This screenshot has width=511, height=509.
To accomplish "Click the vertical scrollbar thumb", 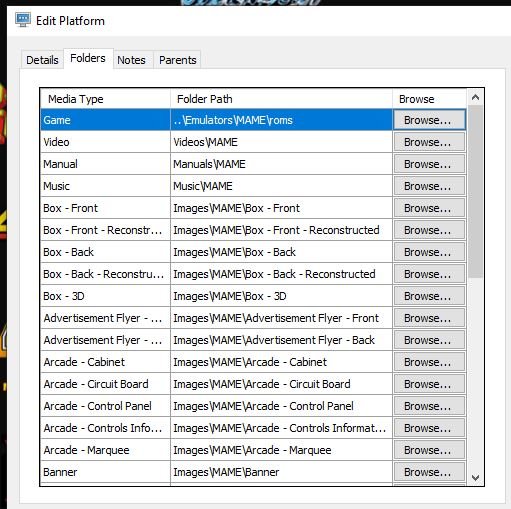I will click(x=476, y=191).
